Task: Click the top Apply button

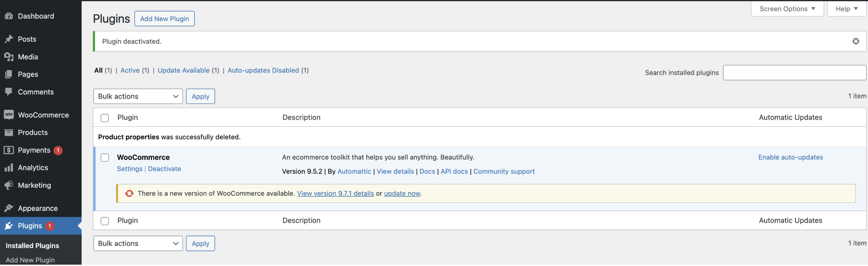Action: [200, 96]
